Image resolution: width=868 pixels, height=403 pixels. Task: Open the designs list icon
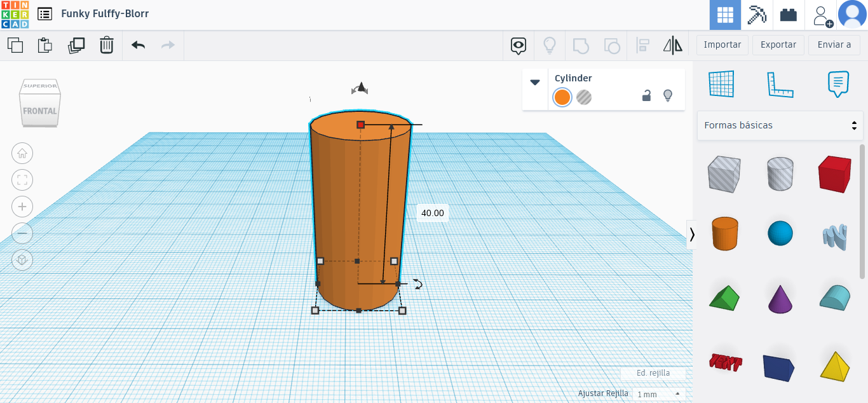(44, 13)
